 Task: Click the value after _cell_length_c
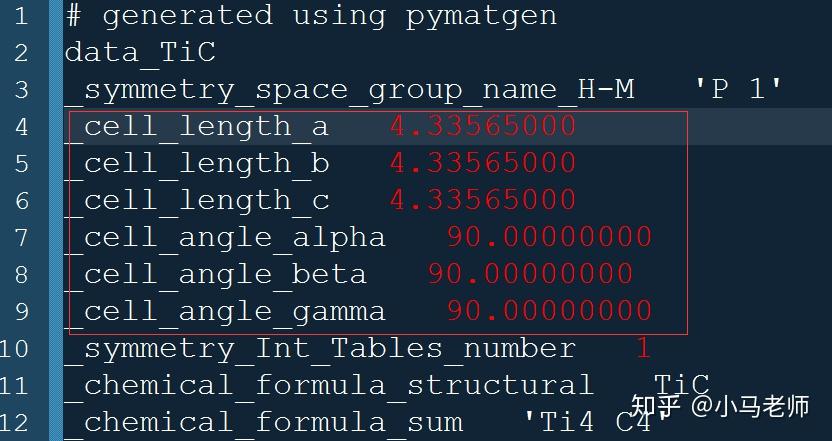(482, 200)
